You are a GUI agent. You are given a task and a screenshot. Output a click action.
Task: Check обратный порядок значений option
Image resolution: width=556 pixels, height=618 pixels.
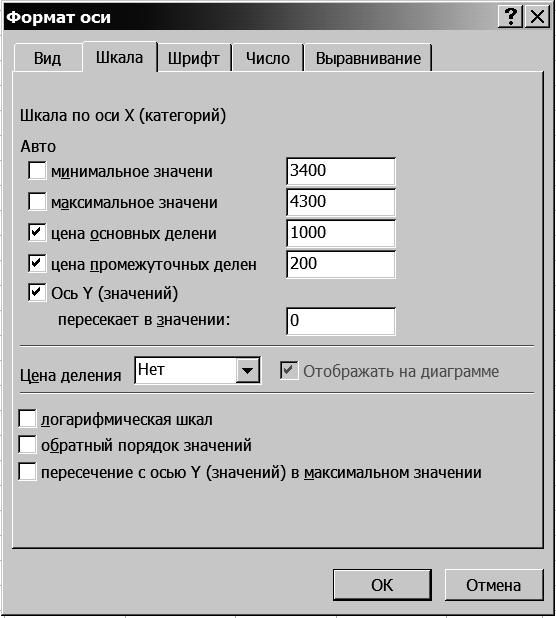point(27,445)
